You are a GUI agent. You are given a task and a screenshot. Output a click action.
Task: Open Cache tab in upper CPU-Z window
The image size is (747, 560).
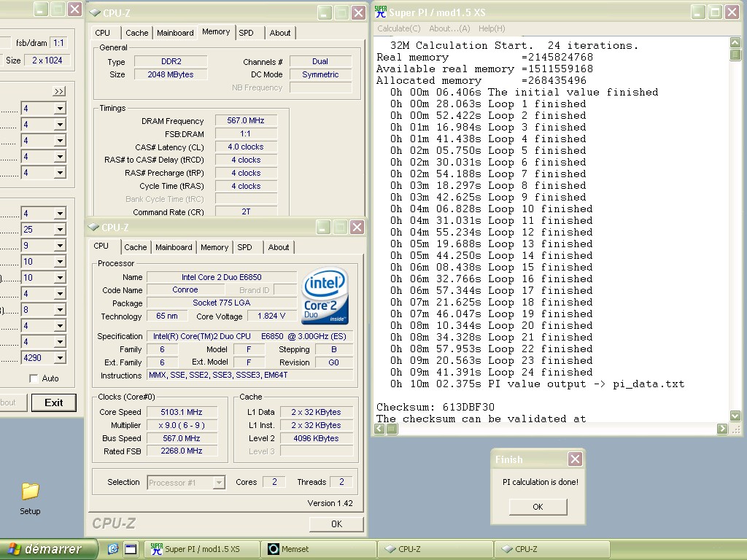point(136,33)
